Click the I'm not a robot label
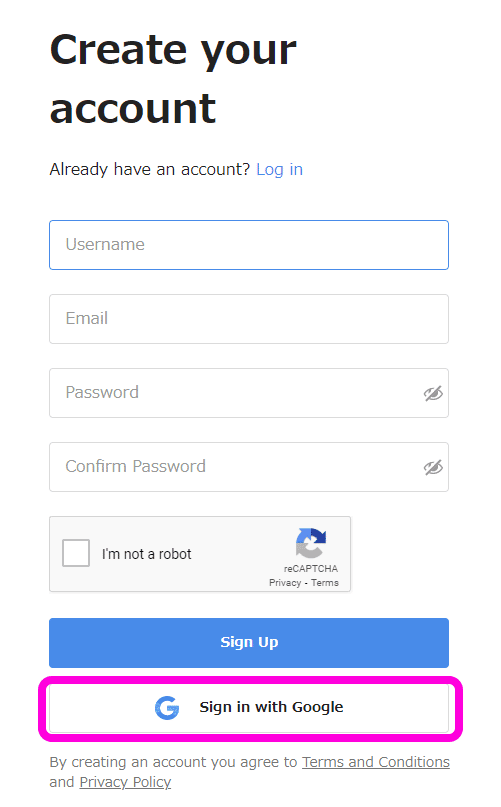501x807 pixels. (147, 554)
